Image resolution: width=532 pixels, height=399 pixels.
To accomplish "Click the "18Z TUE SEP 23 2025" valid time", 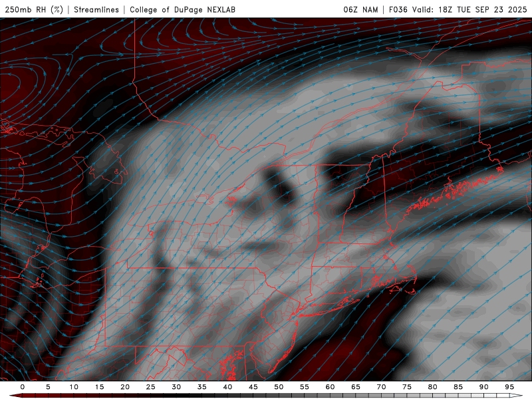I will (x=483, y=10).
